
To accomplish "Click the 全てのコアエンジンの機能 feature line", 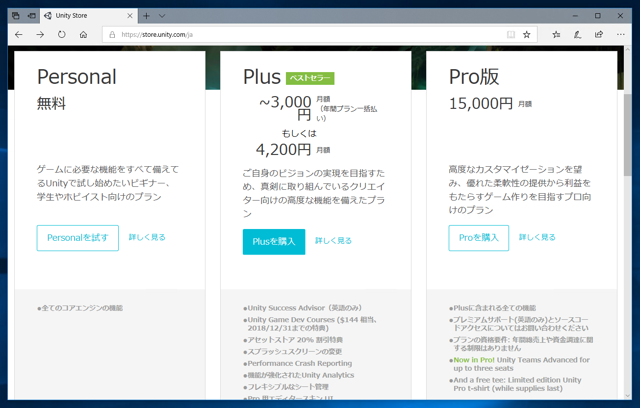I will (80, 308).
